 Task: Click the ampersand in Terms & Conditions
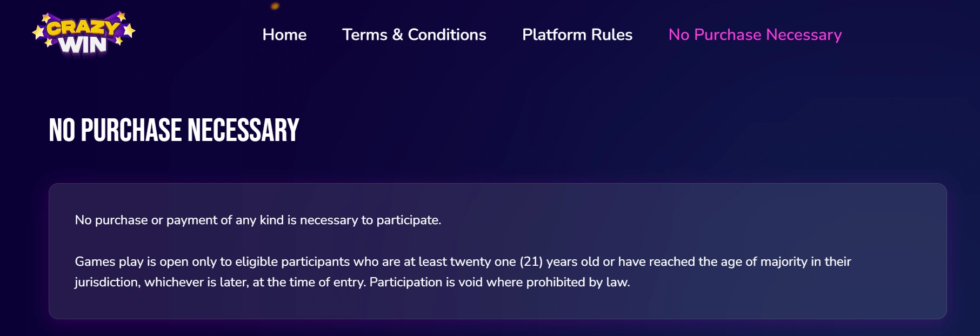[x=397, y=35]
